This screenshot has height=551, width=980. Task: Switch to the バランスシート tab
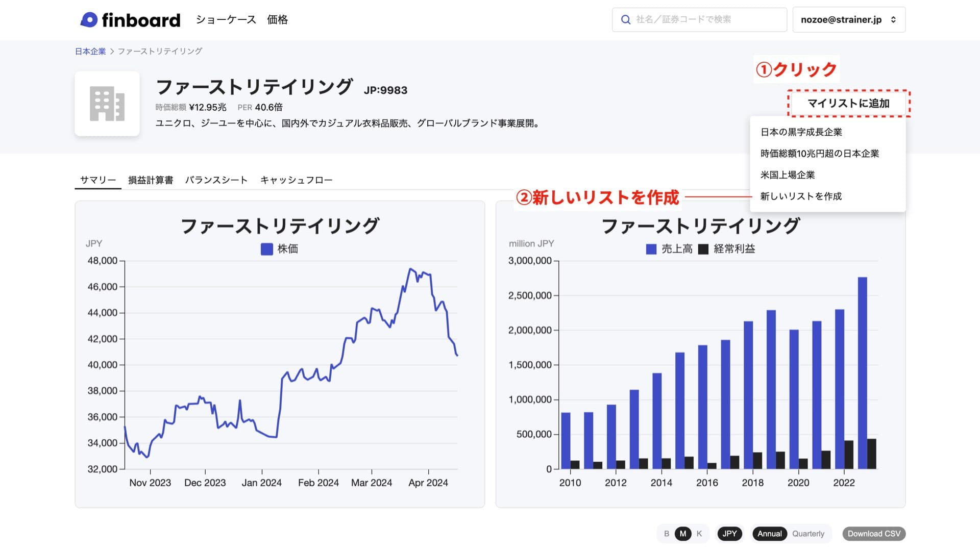[x=216, y=180]
